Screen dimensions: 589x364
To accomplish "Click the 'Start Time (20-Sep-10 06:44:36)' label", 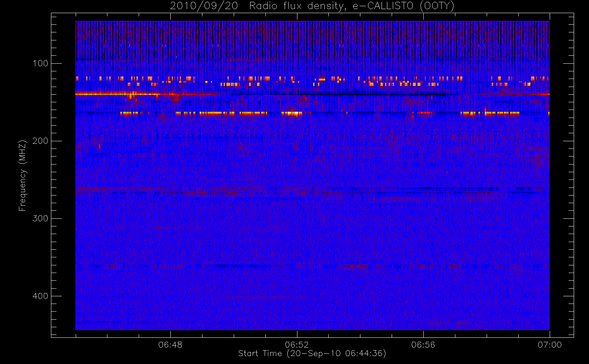I will (312, 353).
